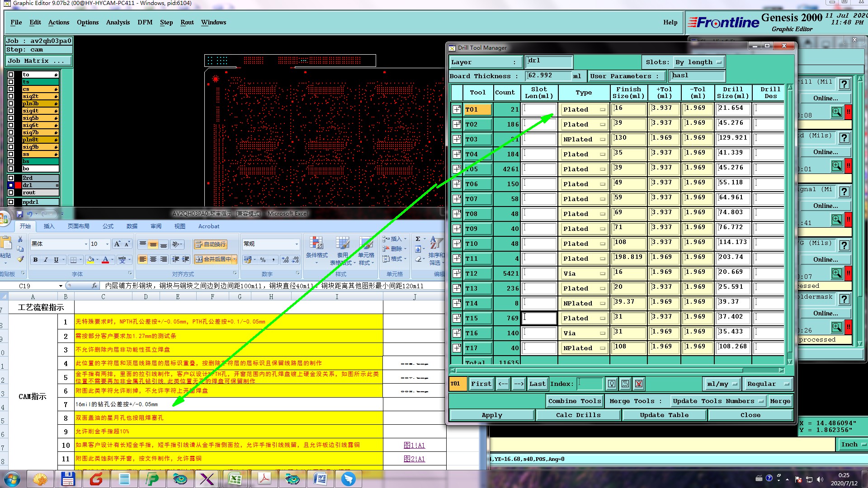868x488 pixels.
Task: Switch to the 插入 ribbon tab in Excel
Action: tap(49, 226)
